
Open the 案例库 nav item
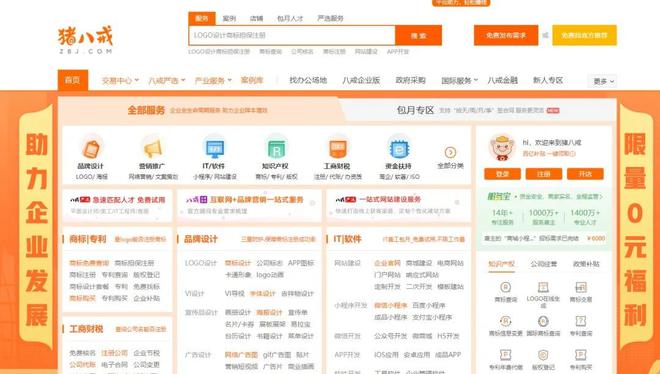click(x=252, y=80)
